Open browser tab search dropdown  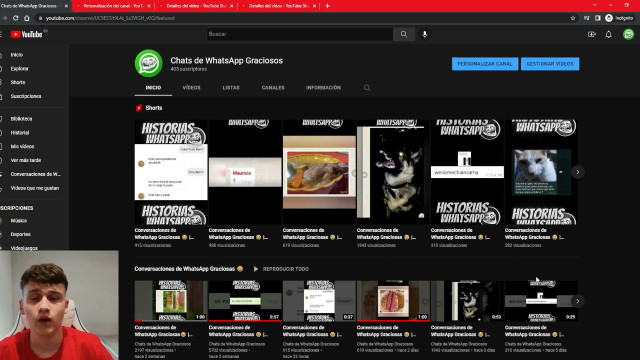tap(595, 5)
